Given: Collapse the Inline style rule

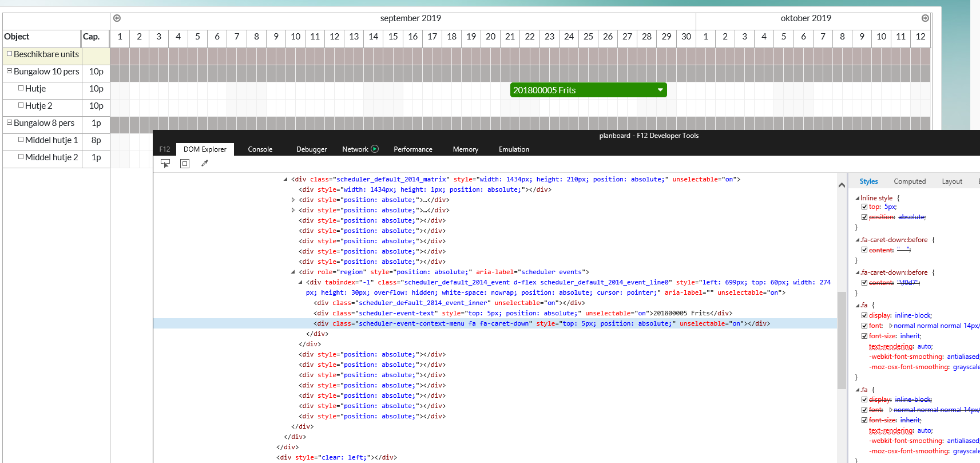Looking at the screenshot, I should (x=858, y=198).
